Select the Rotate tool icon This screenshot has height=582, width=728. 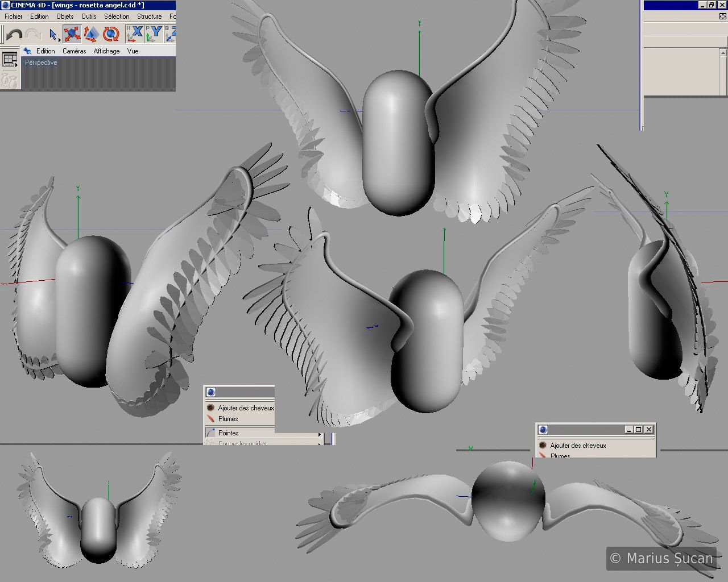tap(111, 34)
